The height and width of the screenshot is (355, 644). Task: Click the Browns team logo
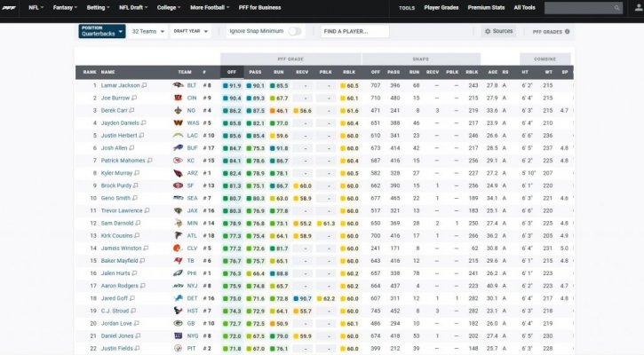178,248
